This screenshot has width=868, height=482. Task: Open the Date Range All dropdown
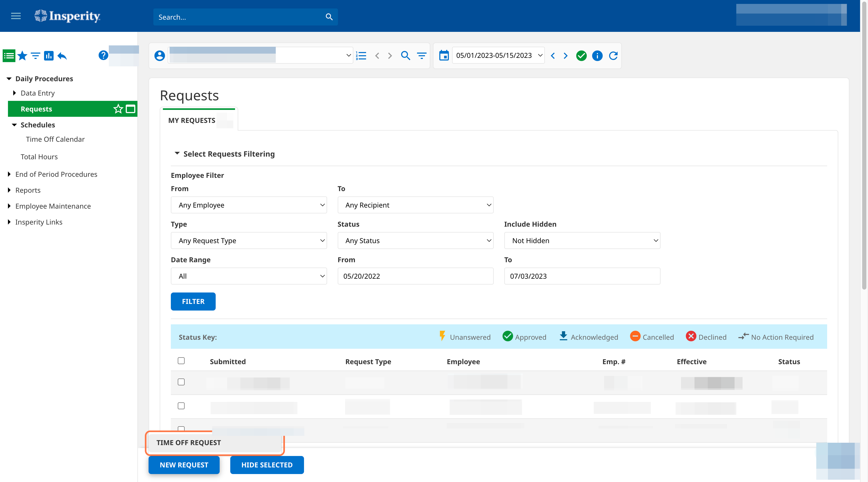[x=249, y=276]
